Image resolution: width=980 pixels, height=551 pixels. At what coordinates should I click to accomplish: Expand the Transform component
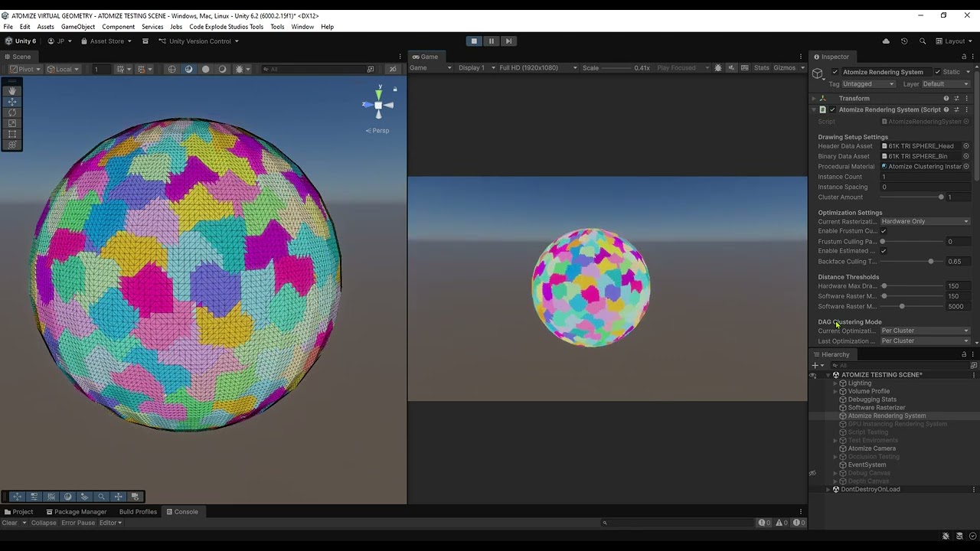coord(814,99)
